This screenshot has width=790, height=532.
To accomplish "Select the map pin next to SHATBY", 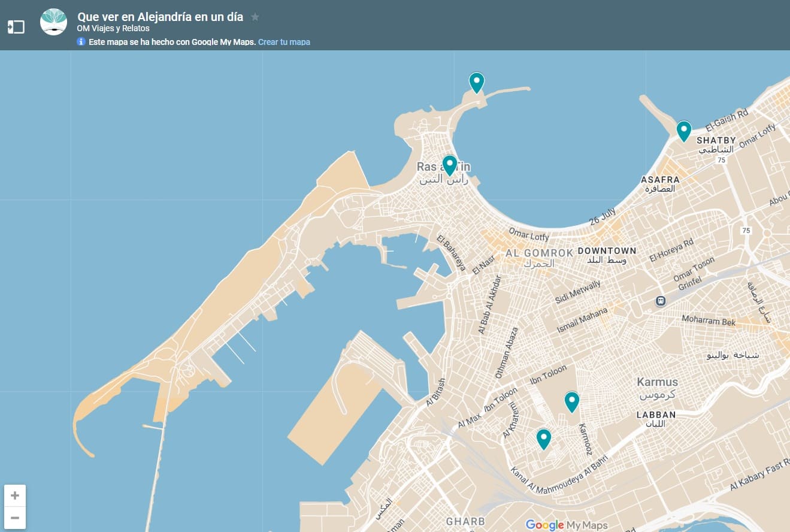I will pyautogui.click(x=684, y=131).
